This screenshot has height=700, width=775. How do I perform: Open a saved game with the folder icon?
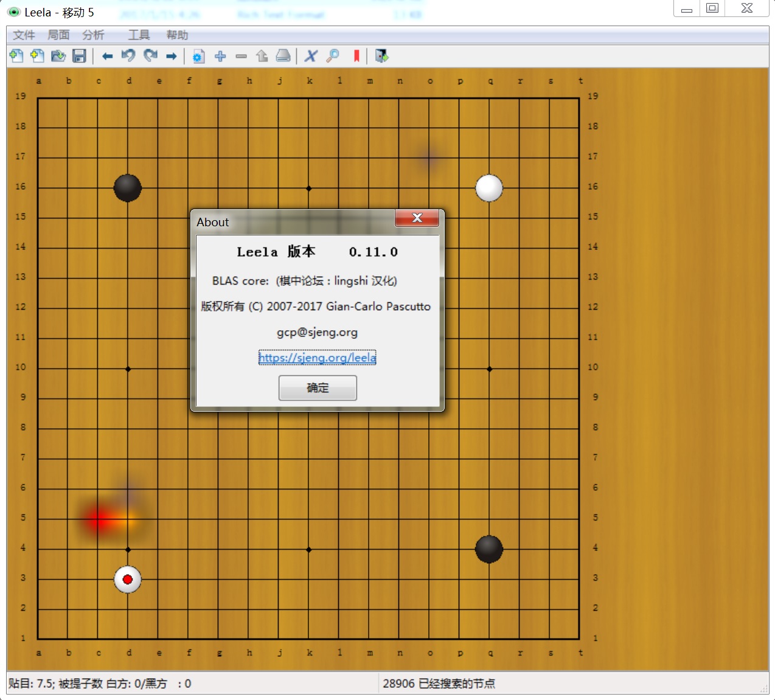click(58, 56)
